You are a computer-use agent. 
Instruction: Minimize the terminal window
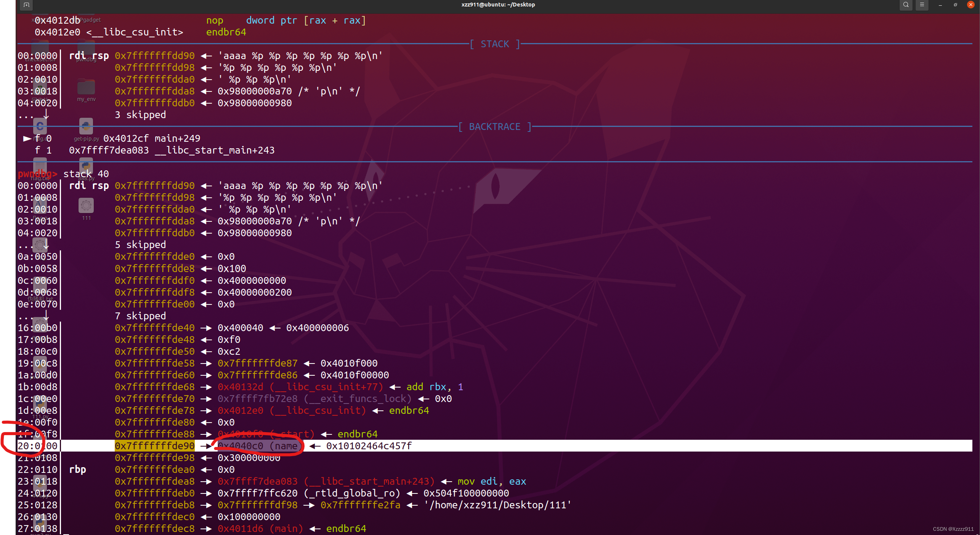click(x=940, y=5)
